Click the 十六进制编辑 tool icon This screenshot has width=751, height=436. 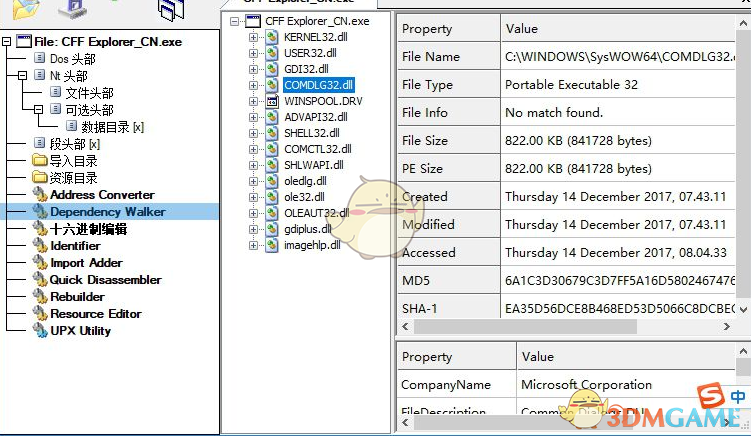[40, 229]
